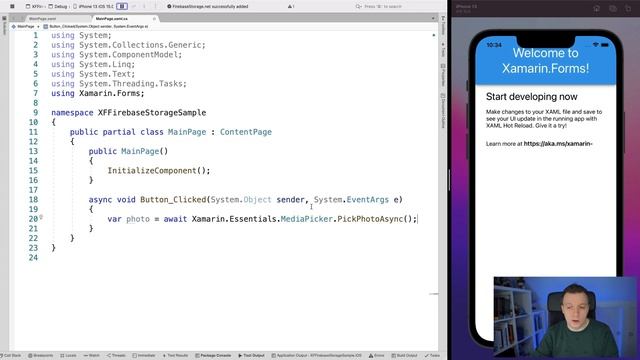
Task: Click the warning triangle count indicator
Action: click(291, 7)
